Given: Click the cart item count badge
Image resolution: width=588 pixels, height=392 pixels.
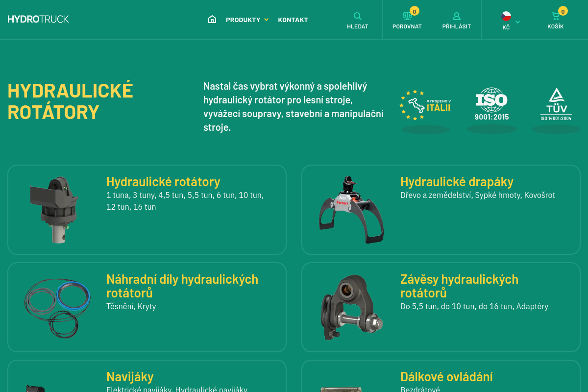Looking at the screenshot, I should (563, 11).
